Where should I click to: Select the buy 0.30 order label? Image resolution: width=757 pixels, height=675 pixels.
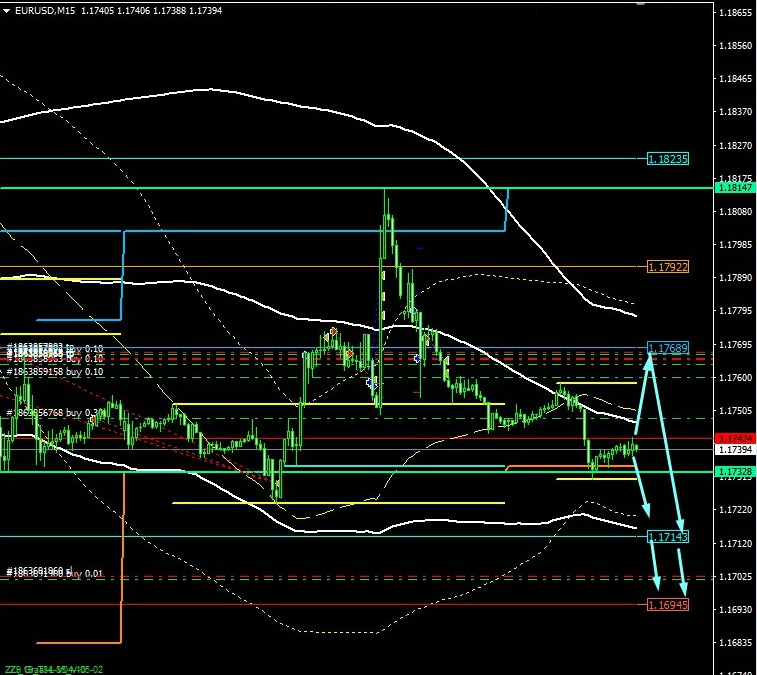click(57, 412)
